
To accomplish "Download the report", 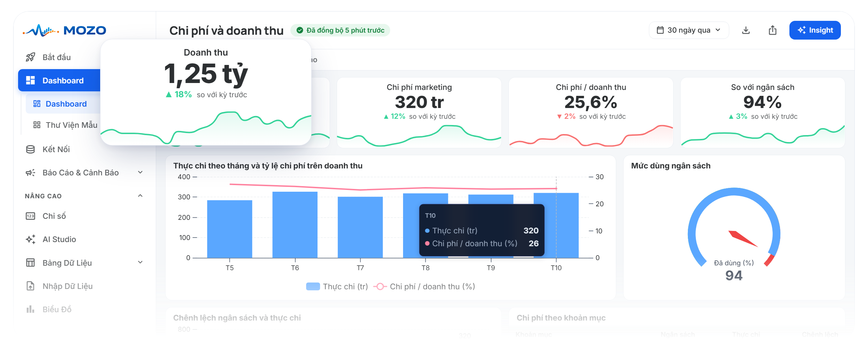I will pyautogui.click(x=746, y=30).
